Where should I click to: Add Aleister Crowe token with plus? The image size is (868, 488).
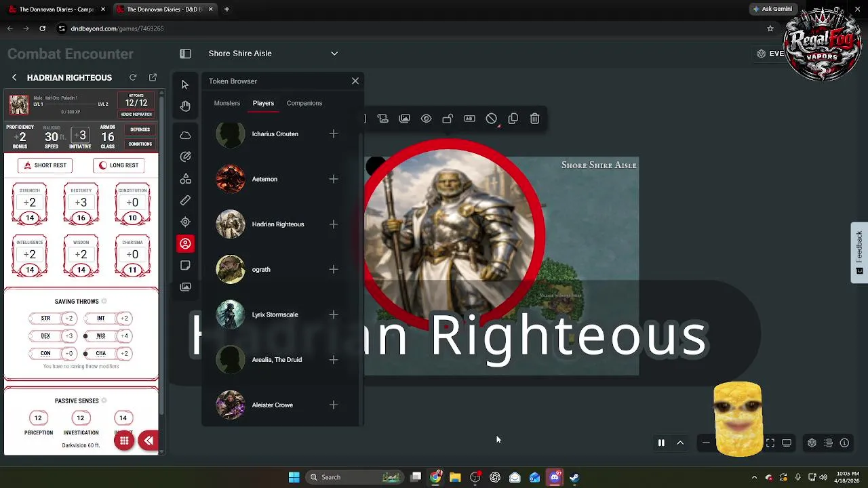pos(334,405)
